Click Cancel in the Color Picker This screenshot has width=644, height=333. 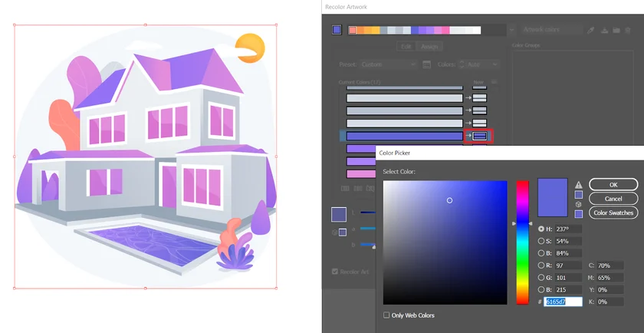click(613, 199)
